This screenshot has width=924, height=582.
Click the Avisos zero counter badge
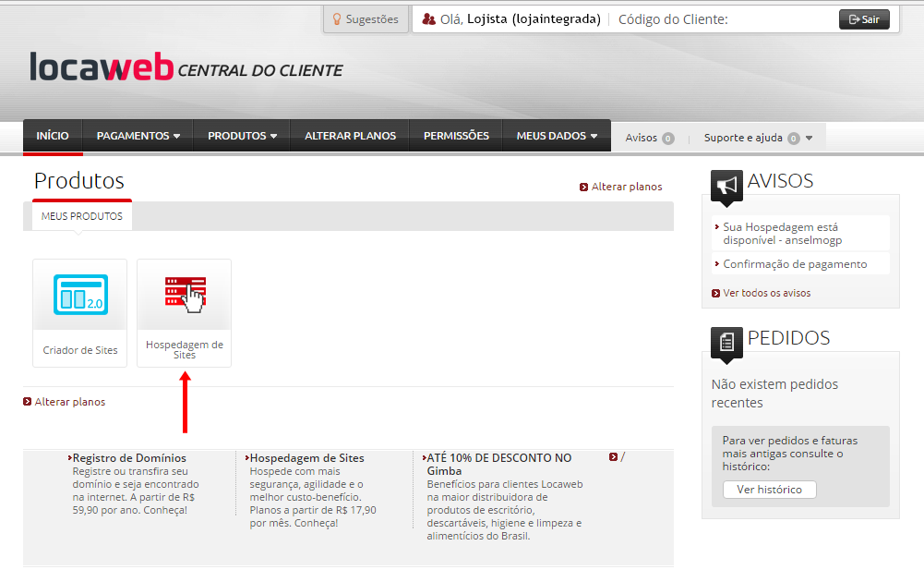(x=667, y=139)
